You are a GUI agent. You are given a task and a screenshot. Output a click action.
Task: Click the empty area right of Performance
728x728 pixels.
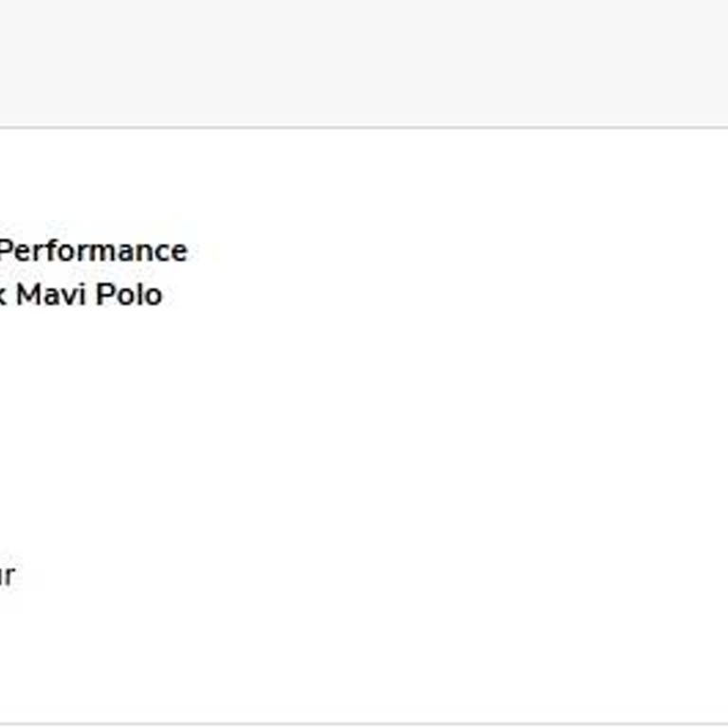coord(455,251)
